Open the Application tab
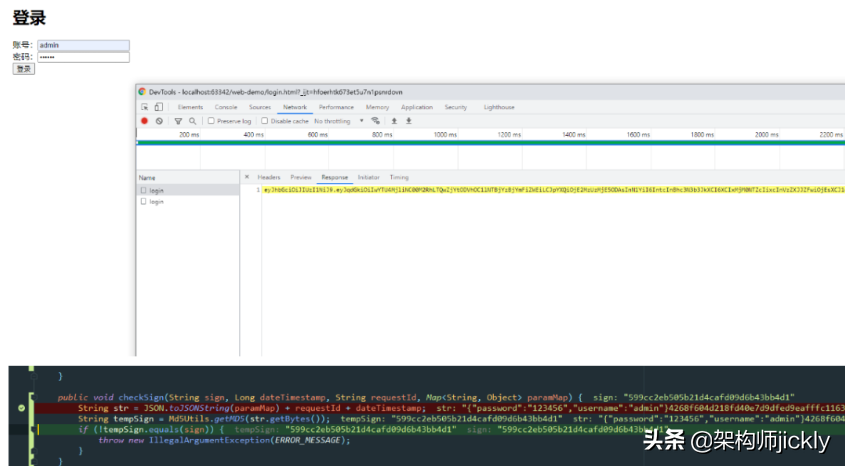Image resolution: width=845 pixels, height=466 pixels. (417, 107)
